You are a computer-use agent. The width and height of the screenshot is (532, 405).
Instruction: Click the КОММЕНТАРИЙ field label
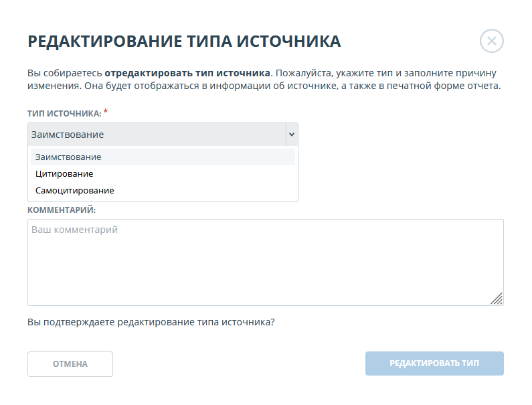pos(62,210)
